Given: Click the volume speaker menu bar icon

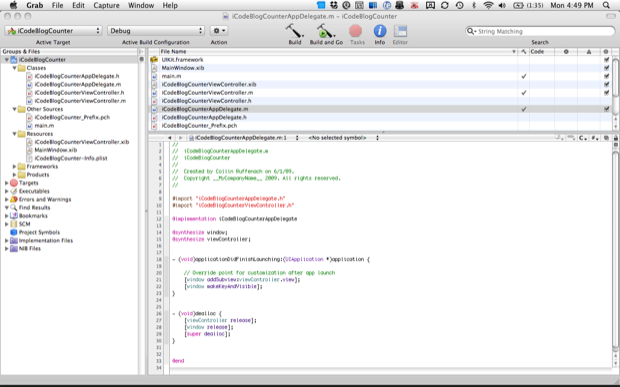Looking at the screenshot, I should (x=502, y=5).
